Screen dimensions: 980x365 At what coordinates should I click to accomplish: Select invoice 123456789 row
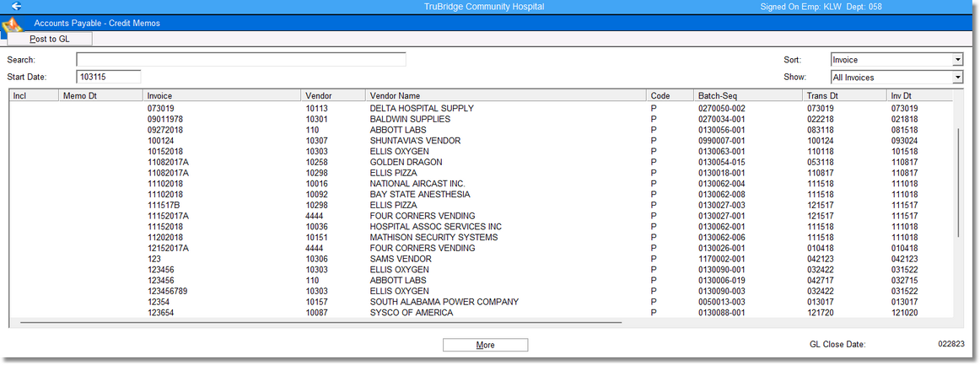[482, 292]
